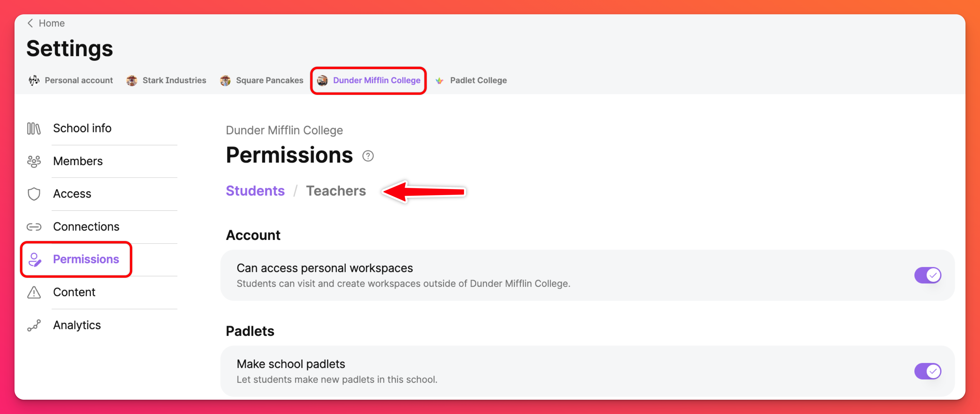Image resolution: width=980 pixels, height=414 pixels.
Task: Click the Analytics graph icon
Action: point(34,326)
